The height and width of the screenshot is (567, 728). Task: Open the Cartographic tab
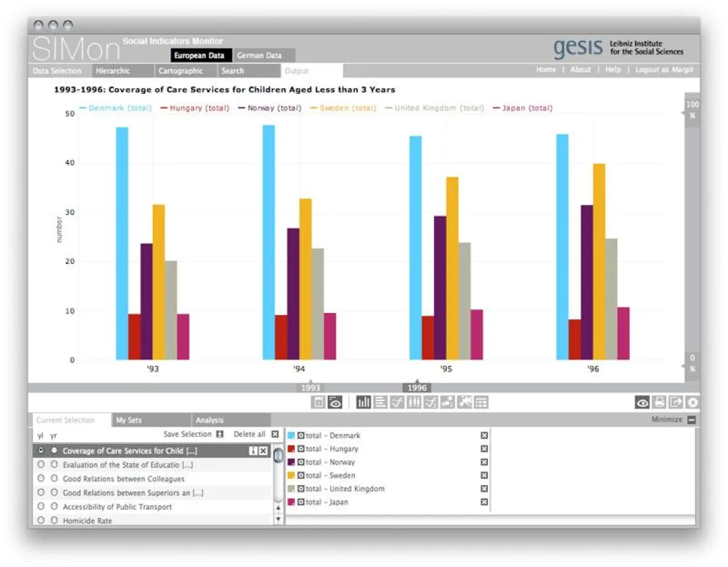pyautogui.click(x=181, y=71)
